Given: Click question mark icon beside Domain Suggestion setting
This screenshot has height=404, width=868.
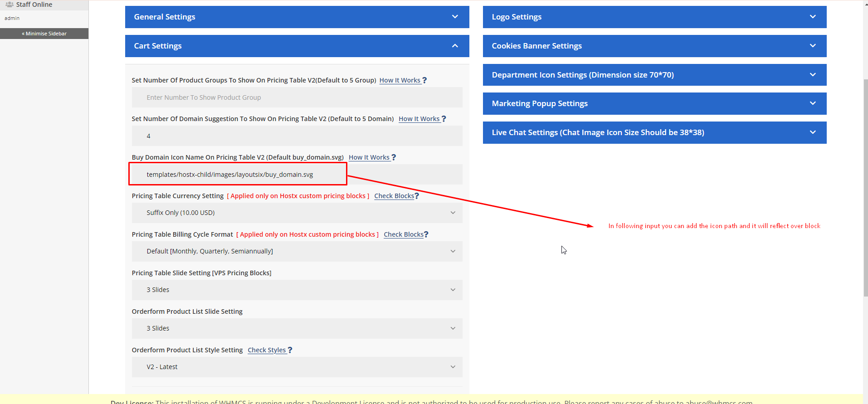Looking at the screenshot, I should click(444, 119).
